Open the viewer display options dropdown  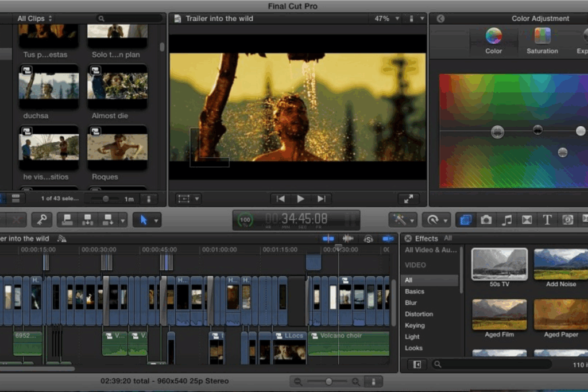click(x=417, y=18)
